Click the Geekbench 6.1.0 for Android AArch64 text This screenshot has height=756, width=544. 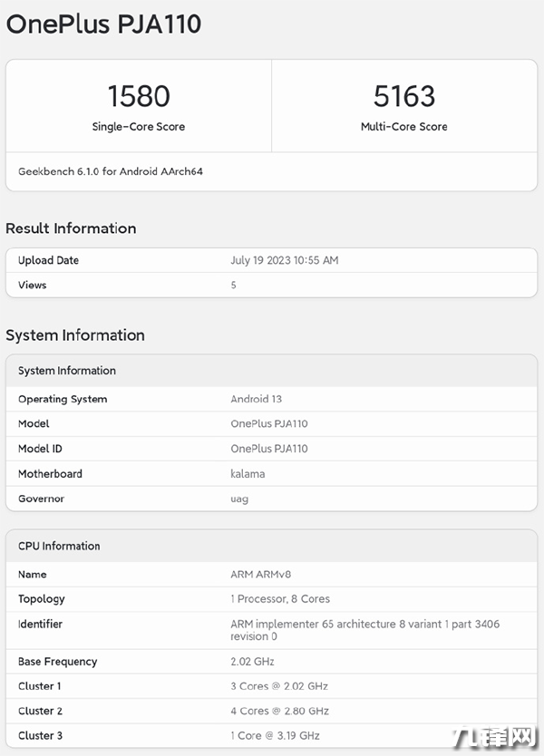(x=111, y=171)
